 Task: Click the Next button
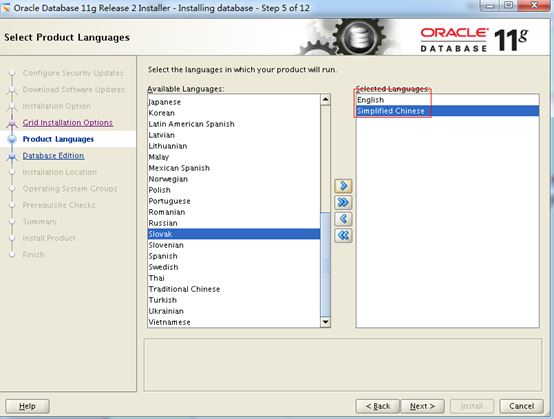tap(422, 406)
